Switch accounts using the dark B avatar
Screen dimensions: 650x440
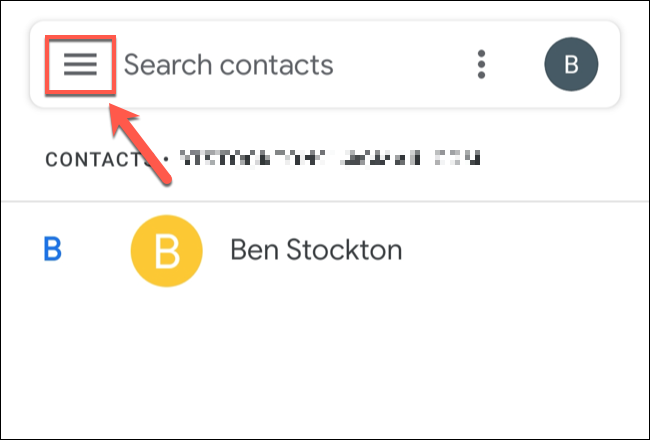(571, 65)
